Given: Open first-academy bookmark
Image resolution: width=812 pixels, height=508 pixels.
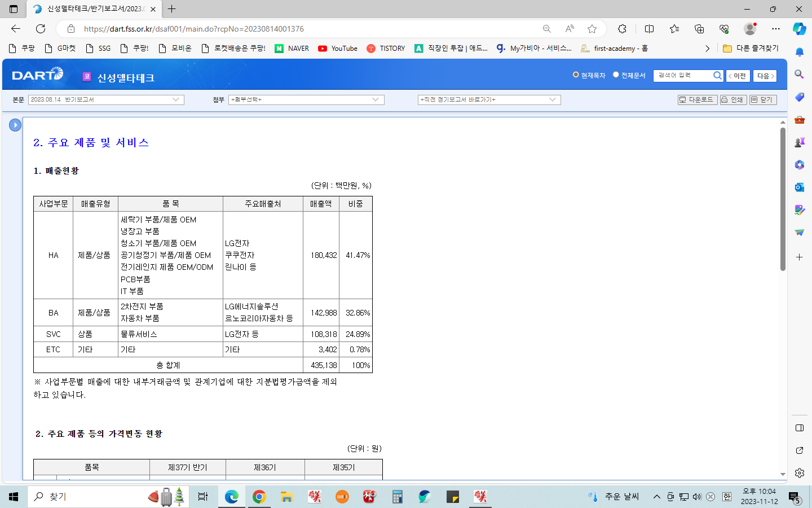Looking at the screenshot, I should 615,49.
